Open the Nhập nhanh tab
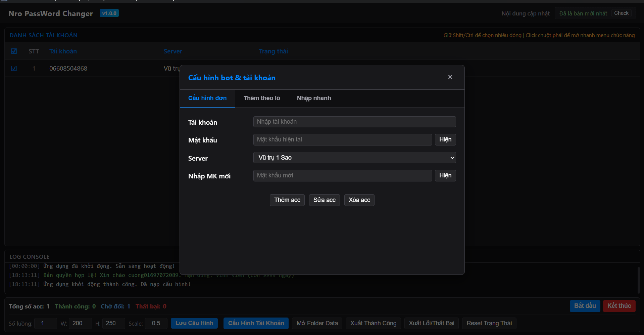 click(314, 98)
